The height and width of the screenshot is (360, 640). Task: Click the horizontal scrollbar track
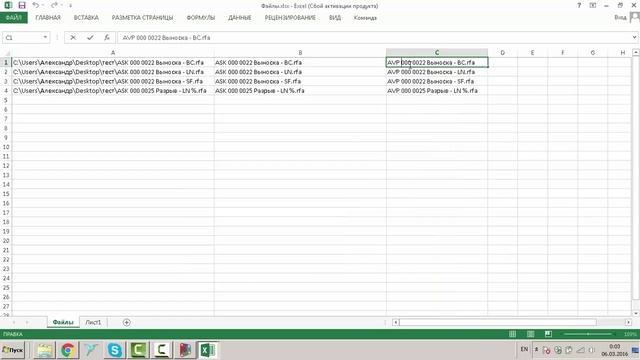coord(512,322)
